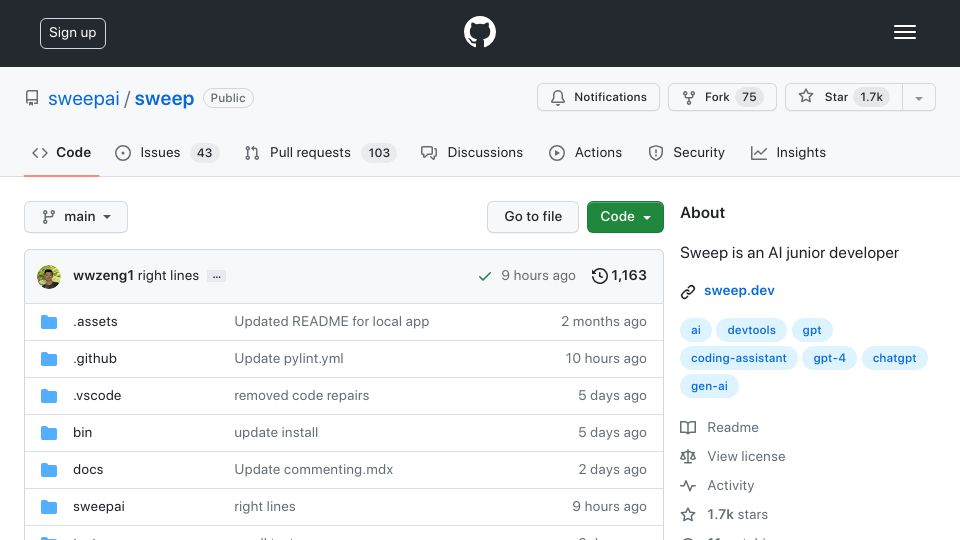This screenshot has width=960, height=540.
Task: Select the 'ai' topic tag
Action: pos(696,330)
